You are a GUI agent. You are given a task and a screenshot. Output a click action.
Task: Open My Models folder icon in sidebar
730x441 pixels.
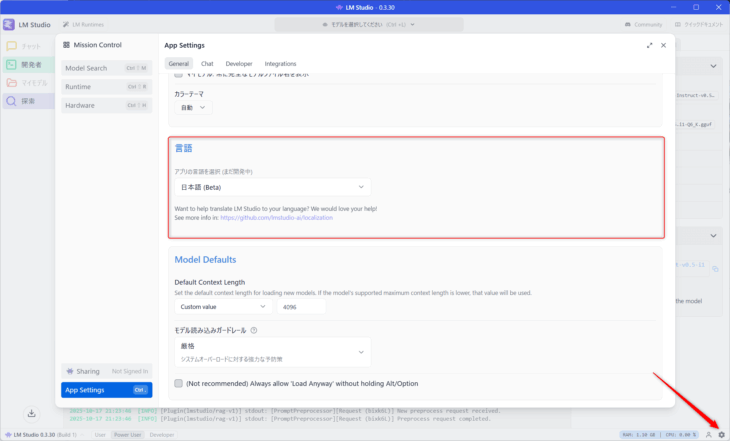[11, 83]
